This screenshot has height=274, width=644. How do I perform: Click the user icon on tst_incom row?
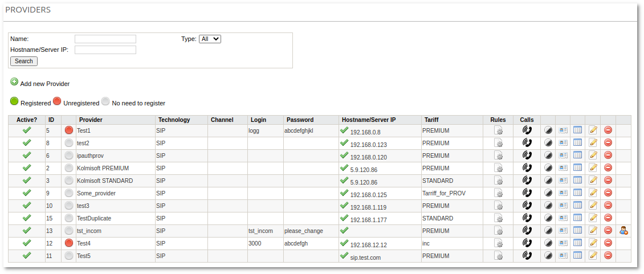pos(623,231)
